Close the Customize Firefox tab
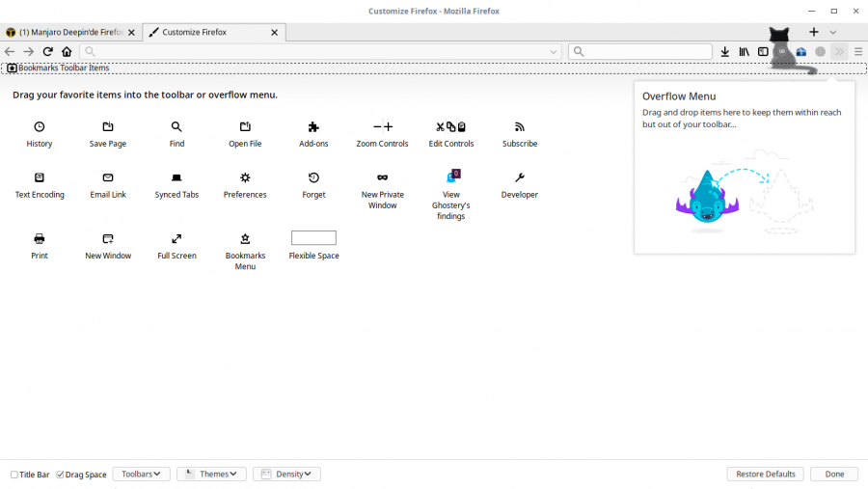Viewport: 868px width, 489px height. pyautogui.click(x=275, y=32)
